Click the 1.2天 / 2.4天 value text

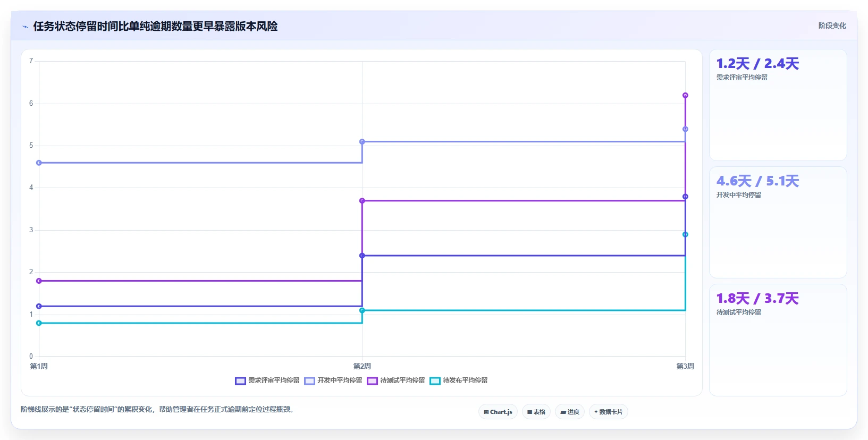[757, 64]
